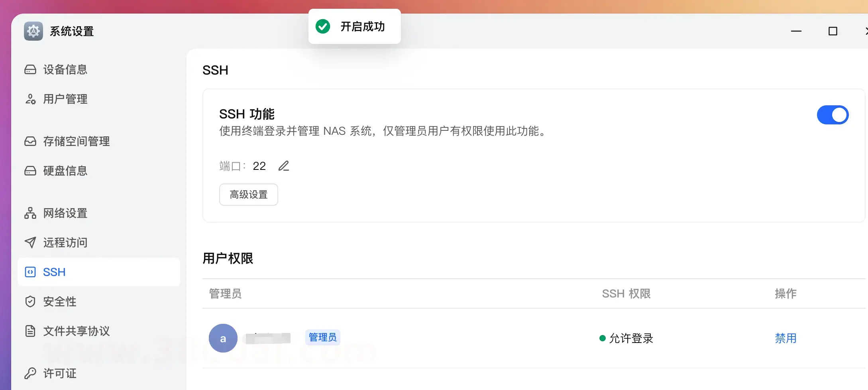
Task: Click the remote access paper plane icon
Action: (x=30, y=242)
